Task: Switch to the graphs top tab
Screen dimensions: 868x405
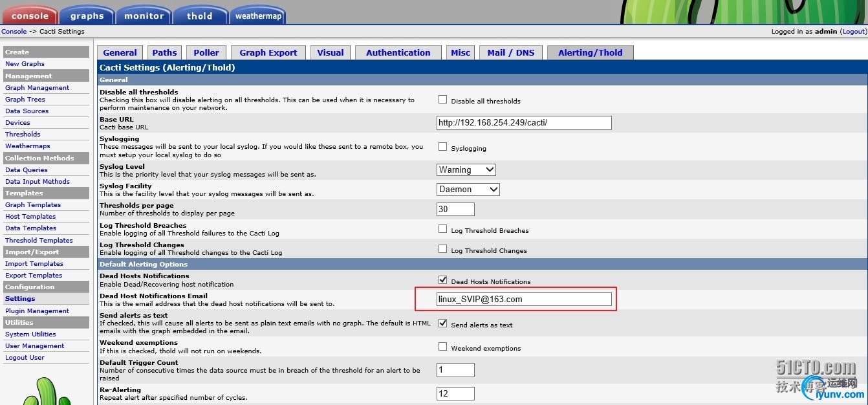Action: pos(87,16)
